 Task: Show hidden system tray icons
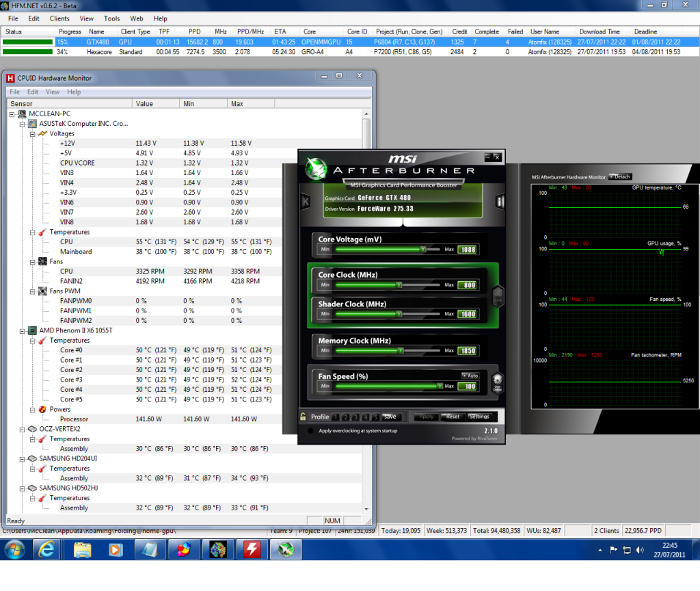(x=600, y=550)
